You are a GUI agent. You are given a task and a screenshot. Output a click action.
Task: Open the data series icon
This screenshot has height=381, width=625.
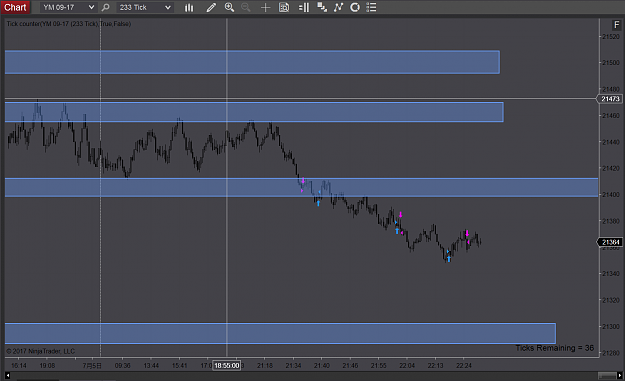[x=322, y=7]
